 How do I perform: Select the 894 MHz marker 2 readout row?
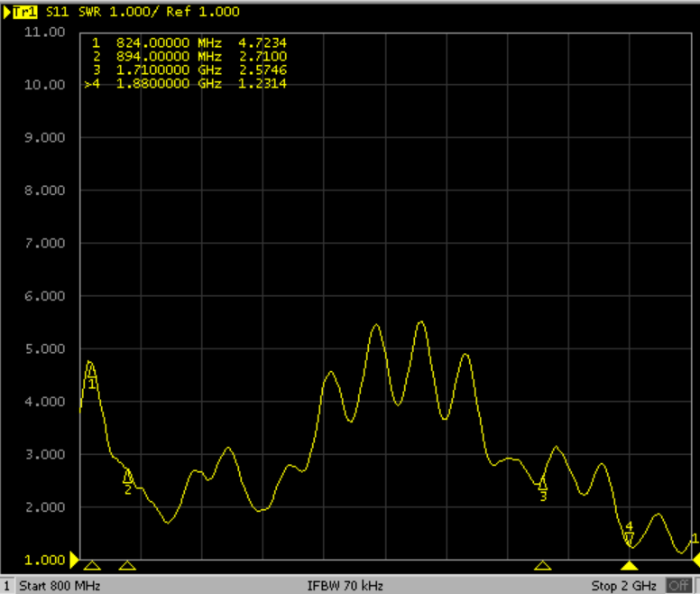189,56
